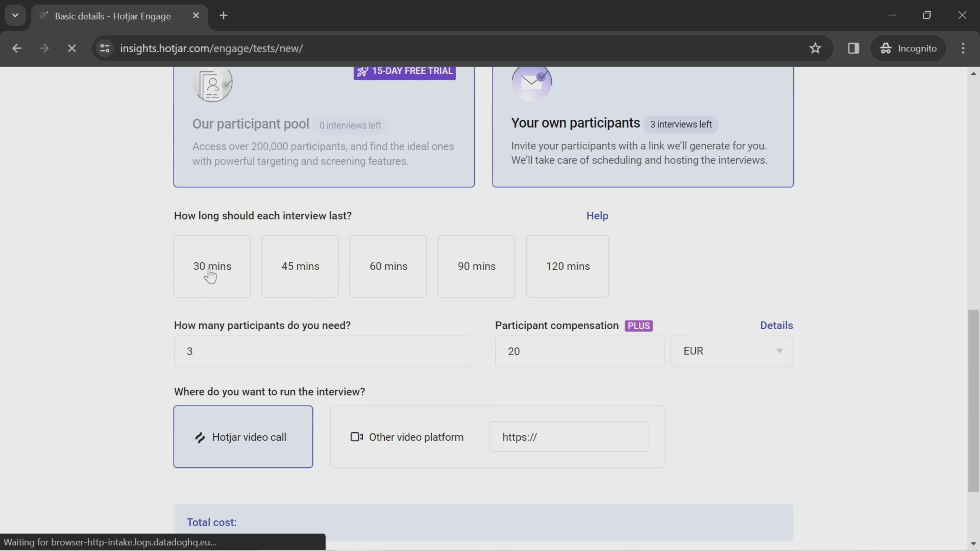Click the Other video platform icon

(357, 437)
